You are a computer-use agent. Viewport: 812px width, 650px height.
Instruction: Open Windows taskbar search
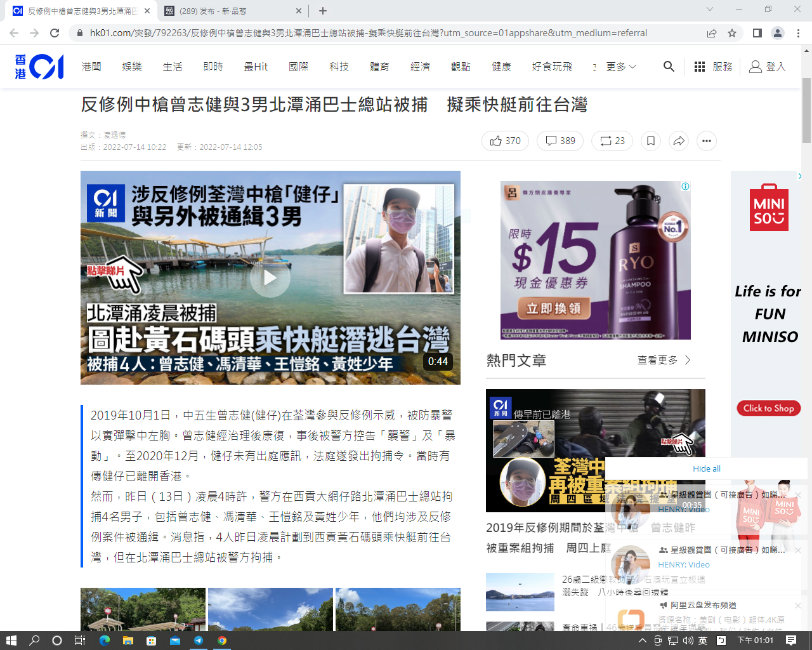(34, 640)
